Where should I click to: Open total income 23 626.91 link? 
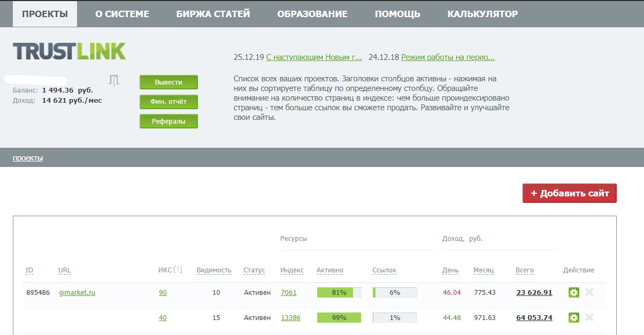(x=534, y=292)
